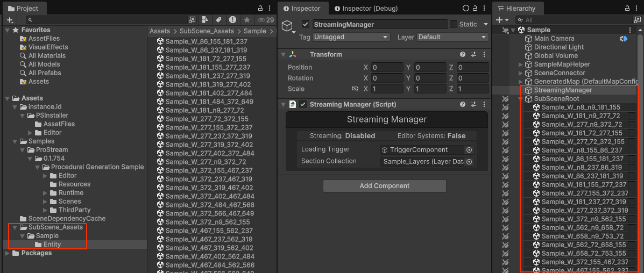Collapse Streaming Manager script foldout
Image resolution: width=644 pixels, height=273 pixels.
point(283,104)
